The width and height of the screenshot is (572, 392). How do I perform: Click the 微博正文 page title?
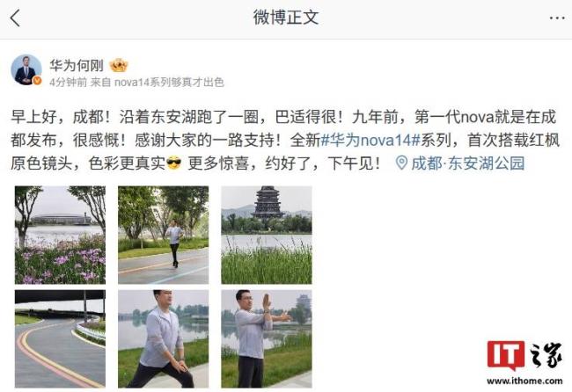(286, 17)
